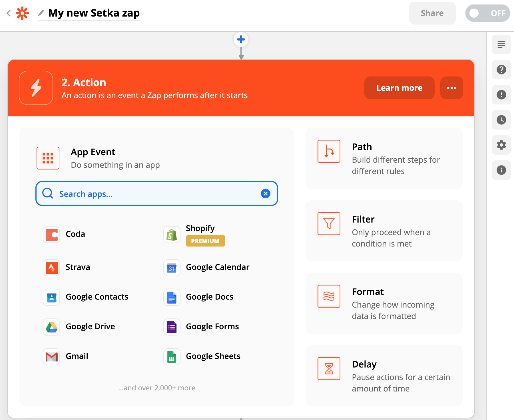The width and height of the screenshot is (514, 420).
Task: Choose the Google Calendar icon
Action: tap(172, 268)
